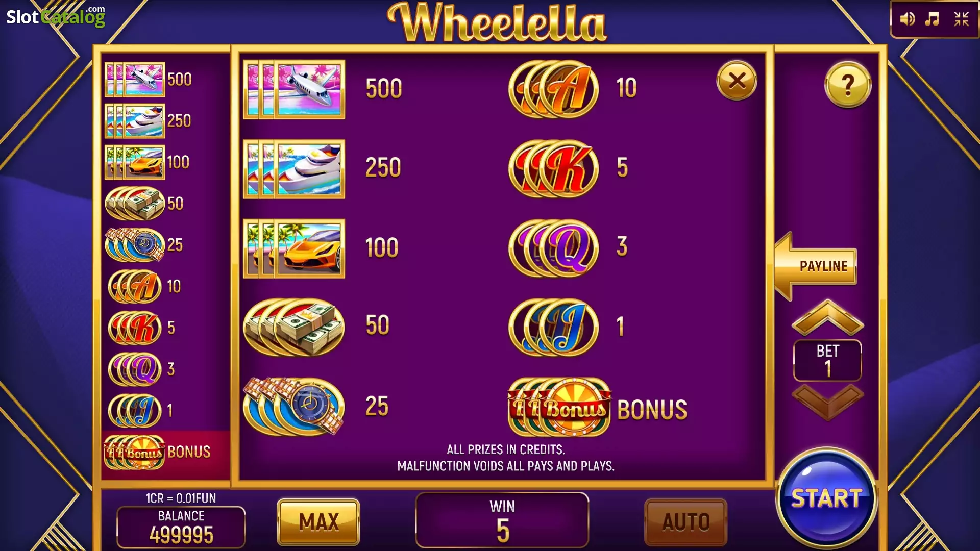Image resolution: width=980 pixels, height=551 pixels.
Task: Click the BALANCE display field
Action: pyautogui.click(x=181, y=527)
